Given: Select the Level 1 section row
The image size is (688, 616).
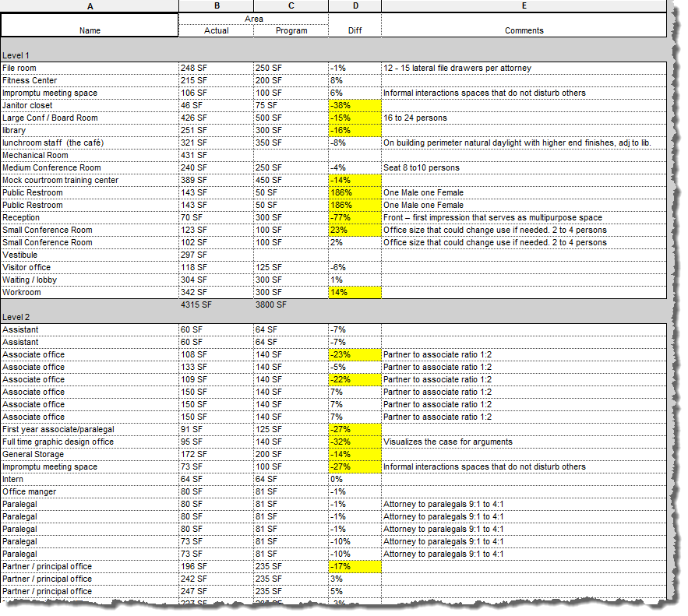Looking at the screenshot, I should [90, 55].
